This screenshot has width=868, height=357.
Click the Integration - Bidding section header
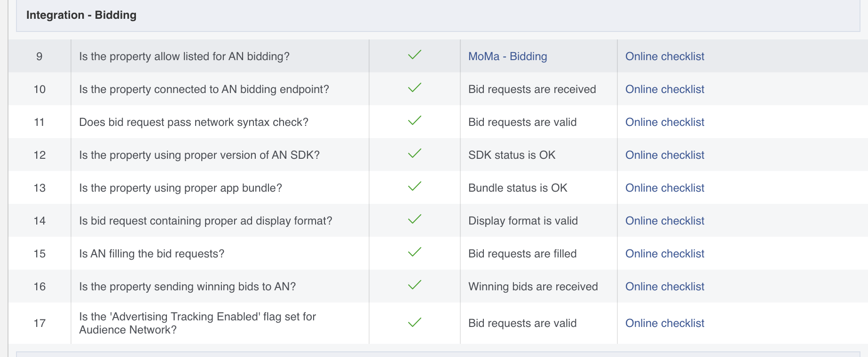coord(81,15)
